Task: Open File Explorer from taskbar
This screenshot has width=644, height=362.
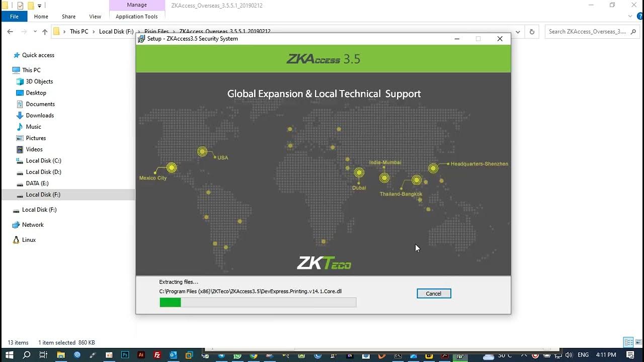Action: (x=61, y=355)
